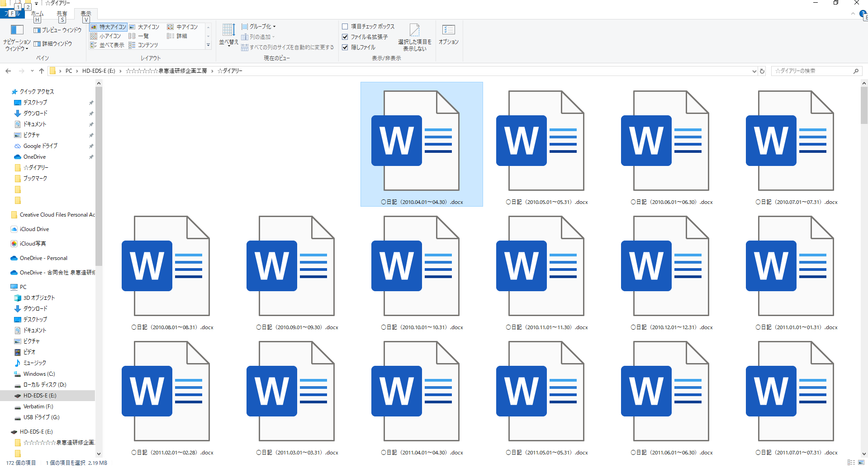This screenshot has height=468, width=868.
Task: Select file 日記 (2010.12.01~12.31).docx
Action: [x=671, y=269]
